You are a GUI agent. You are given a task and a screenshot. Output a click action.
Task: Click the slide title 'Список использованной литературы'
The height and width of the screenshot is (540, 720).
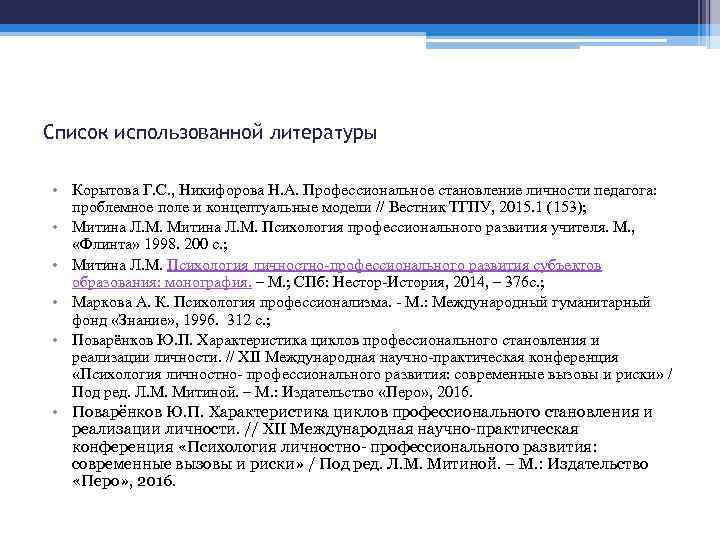[x=210, y=133]
